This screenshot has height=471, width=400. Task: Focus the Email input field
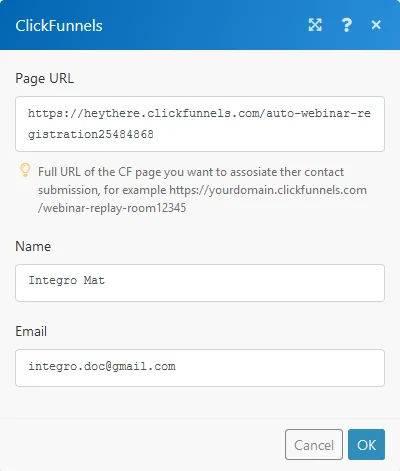pos(200,368)
